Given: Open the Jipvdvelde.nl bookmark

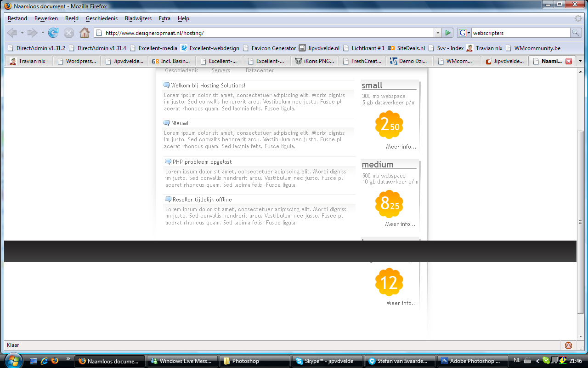Looking at the screenshot, I should [x=320, y=48].
